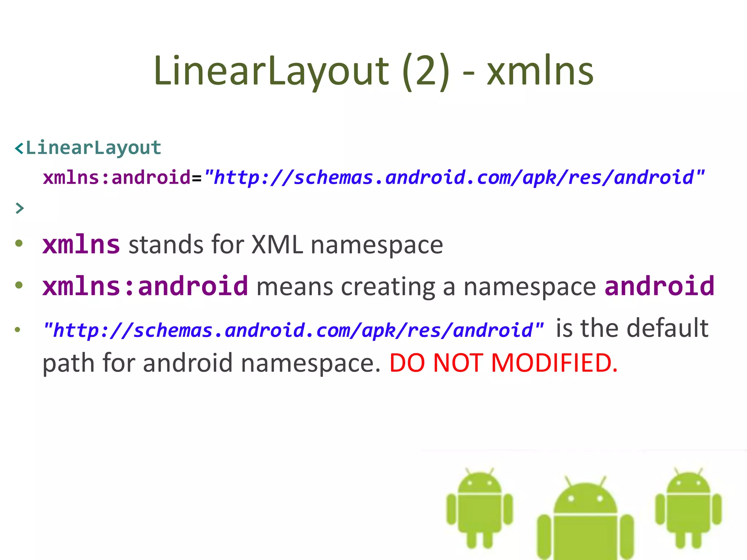Click the left Android robot image

480,508
